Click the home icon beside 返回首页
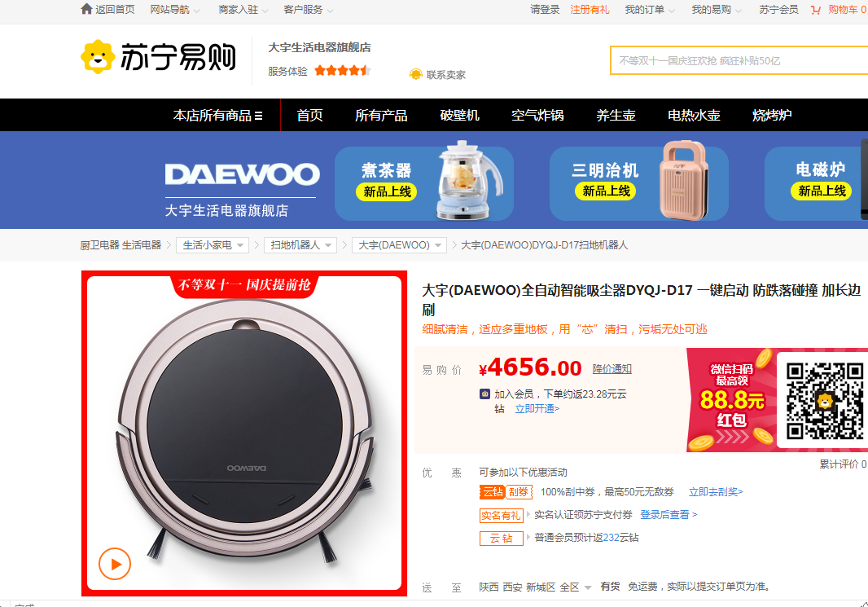 (x=86, y=9)
